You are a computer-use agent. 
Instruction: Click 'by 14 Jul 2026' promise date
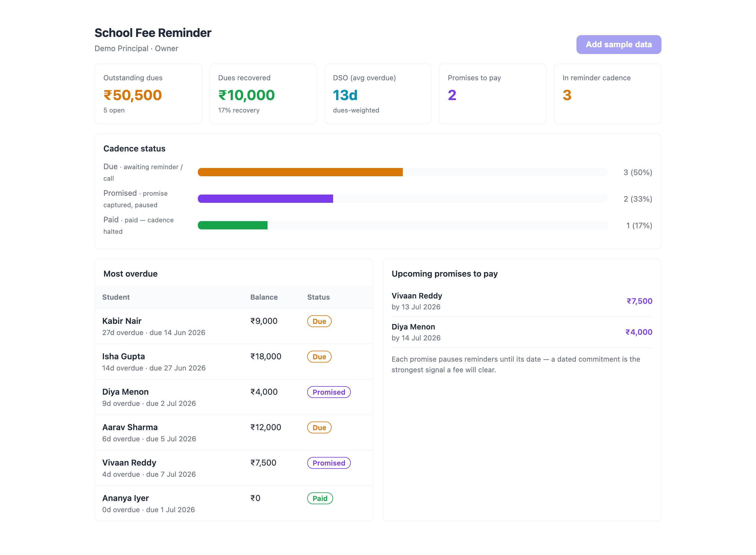coord(416,338)
